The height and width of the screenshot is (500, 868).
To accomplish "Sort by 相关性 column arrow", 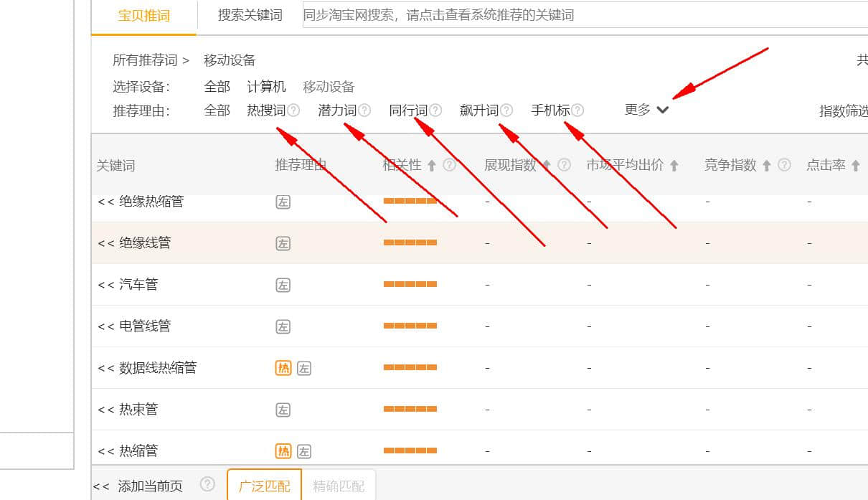I will click(432, 166).
